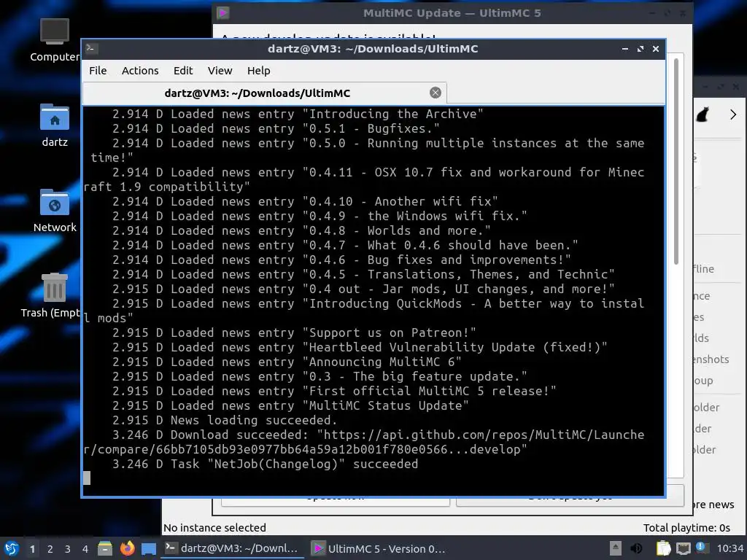Open the View menu in the terminal
Image resolution: width=747 pixels, height=560 pixels.
(x=220, y=71)
